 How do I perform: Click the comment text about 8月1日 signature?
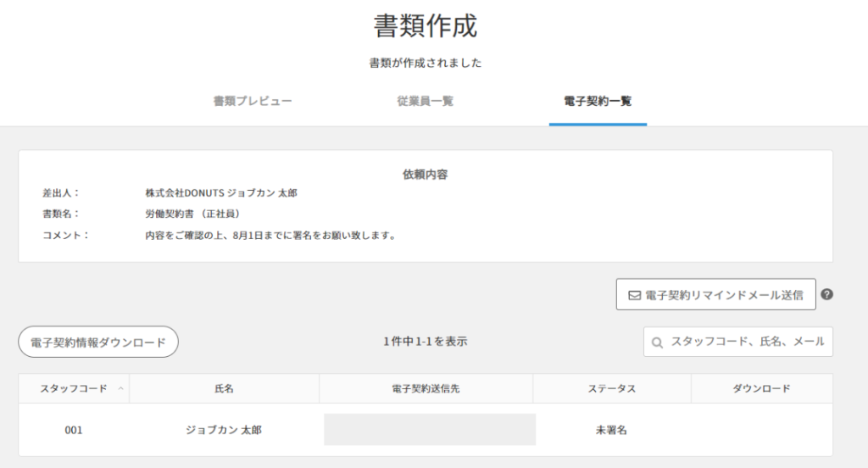coord(271,236)
